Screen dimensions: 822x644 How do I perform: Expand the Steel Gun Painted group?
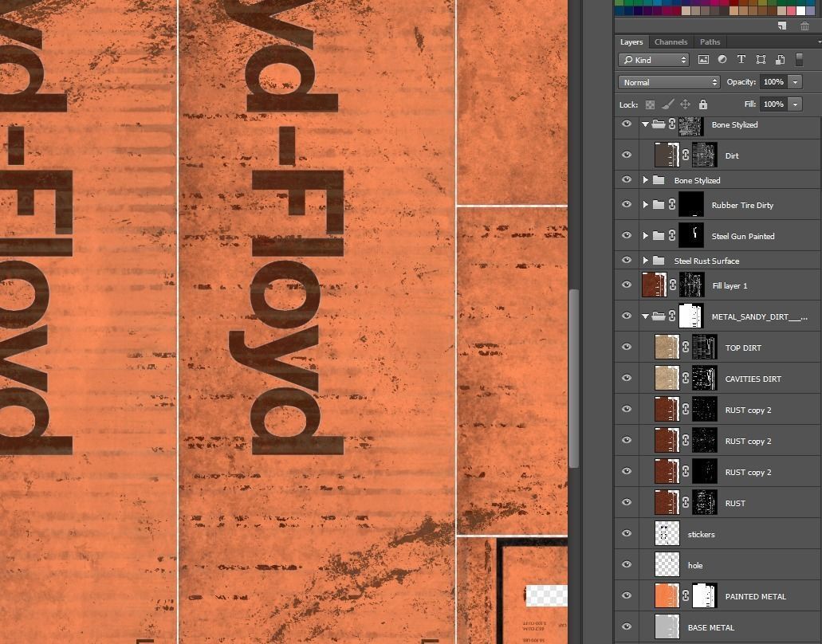(x=645, y=236)
